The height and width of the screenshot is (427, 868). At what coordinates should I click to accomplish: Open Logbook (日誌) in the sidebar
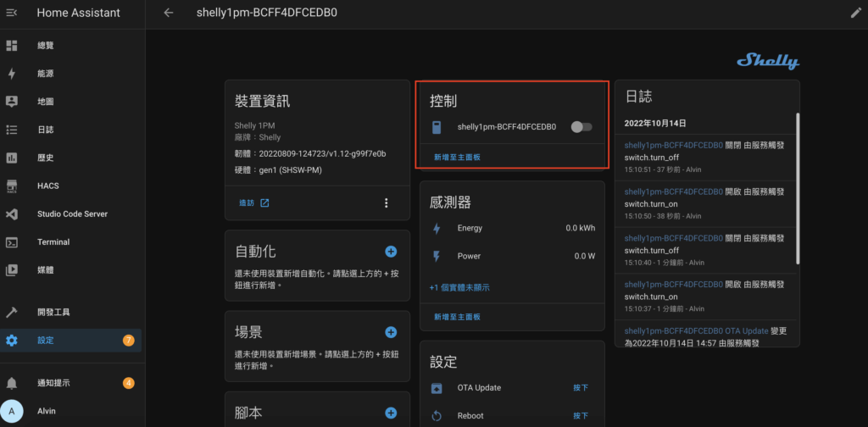click(73, 130)
